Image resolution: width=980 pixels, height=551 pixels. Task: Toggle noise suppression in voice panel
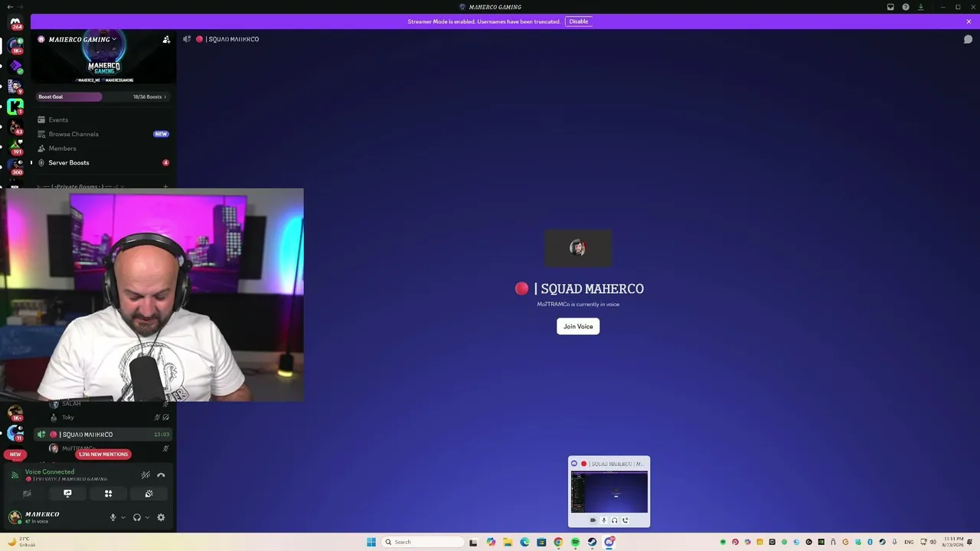tap(145, 475)
